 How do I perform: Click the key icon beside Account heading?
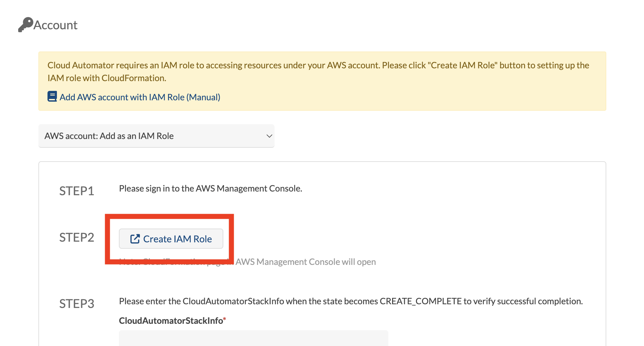point(26,25)
